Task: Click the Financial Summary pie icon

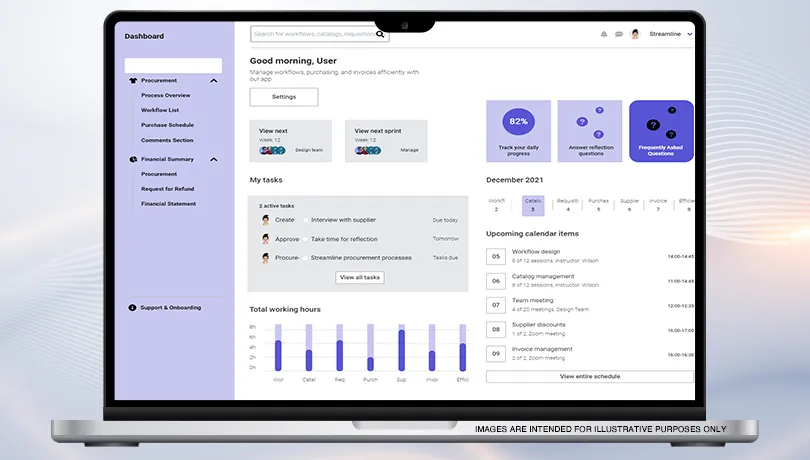Action: coord(133,159)
